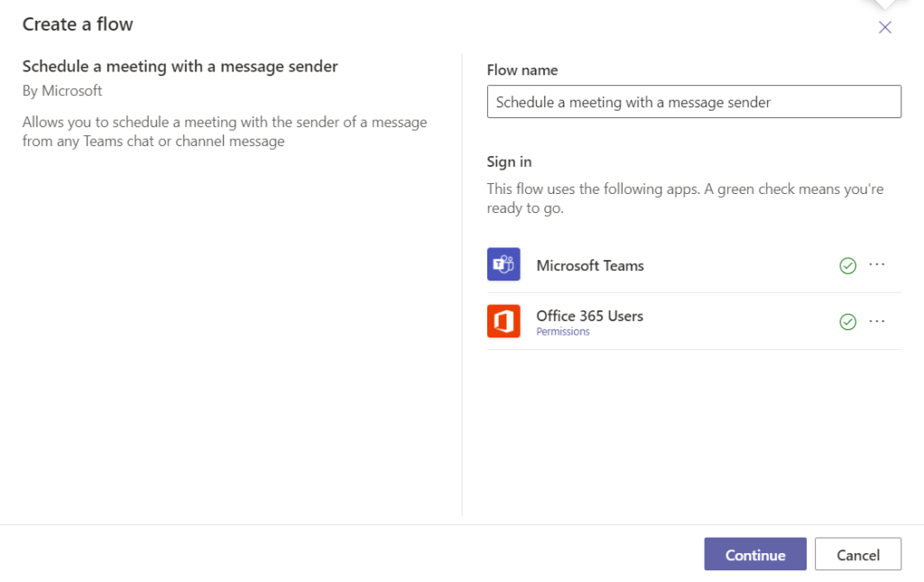Click the template description about Teams chat

tap(225, 132)
